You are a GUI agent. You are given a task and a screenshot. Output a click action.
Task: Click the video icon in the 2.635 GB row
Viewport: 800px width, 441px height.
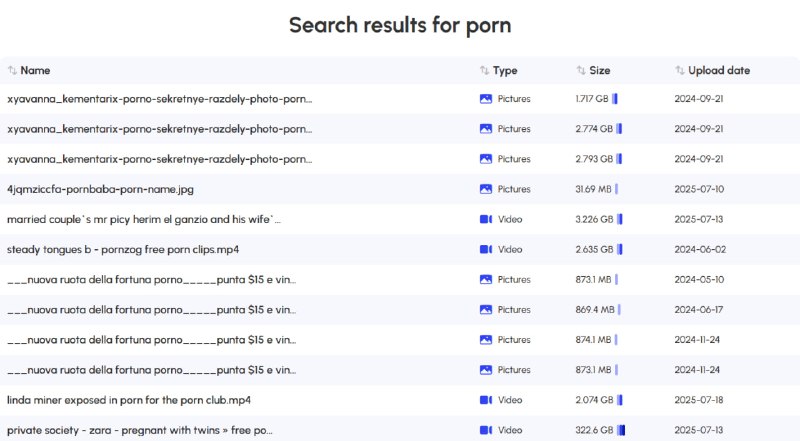[486, 249]
